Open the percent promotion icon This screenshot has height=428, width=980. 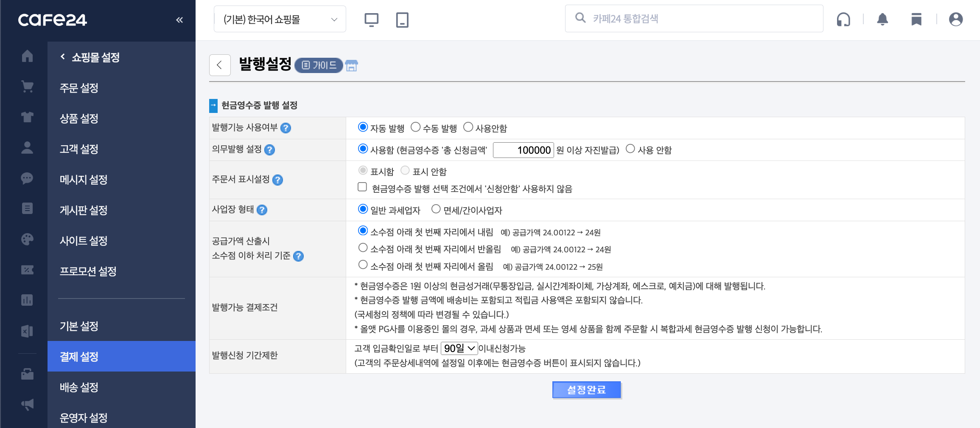pos(27,270)
